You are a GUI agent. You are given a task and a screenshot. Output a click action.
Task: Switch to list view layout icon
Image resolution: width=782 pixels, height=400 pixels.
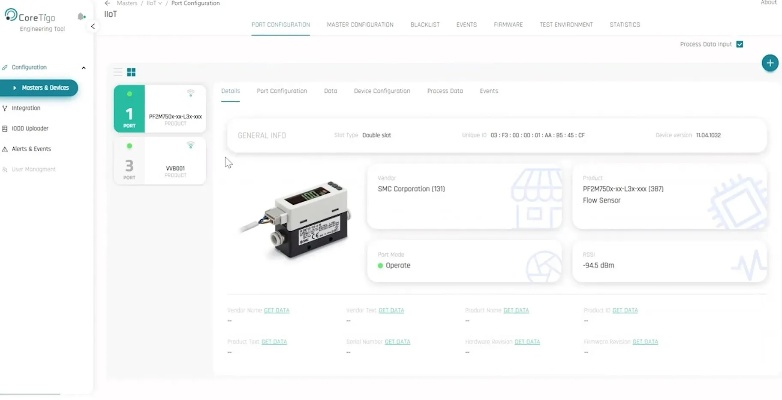[118, 72]
